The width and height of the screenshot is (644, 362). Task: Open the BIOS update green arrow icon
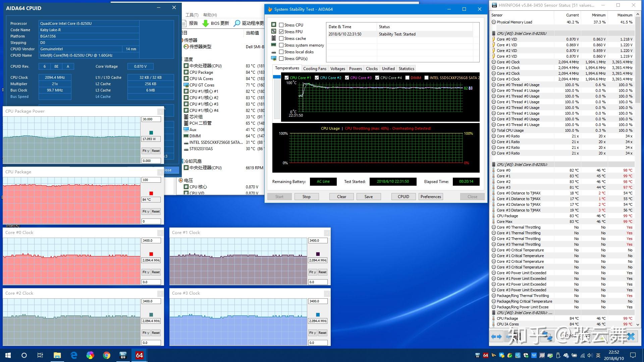[x=205, y=23]
